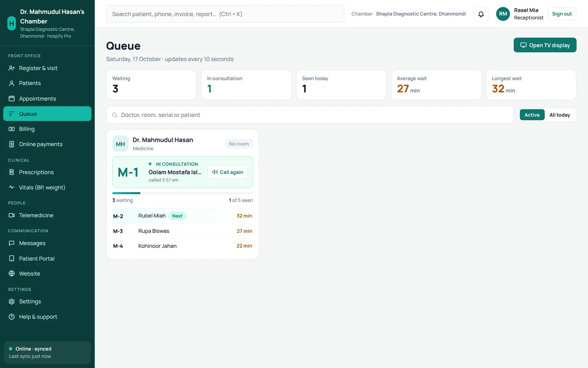Screen dimensions: 588x368
Task: Click the Settings gear icon
Action: pyautogui.click(x=12, y=301)
